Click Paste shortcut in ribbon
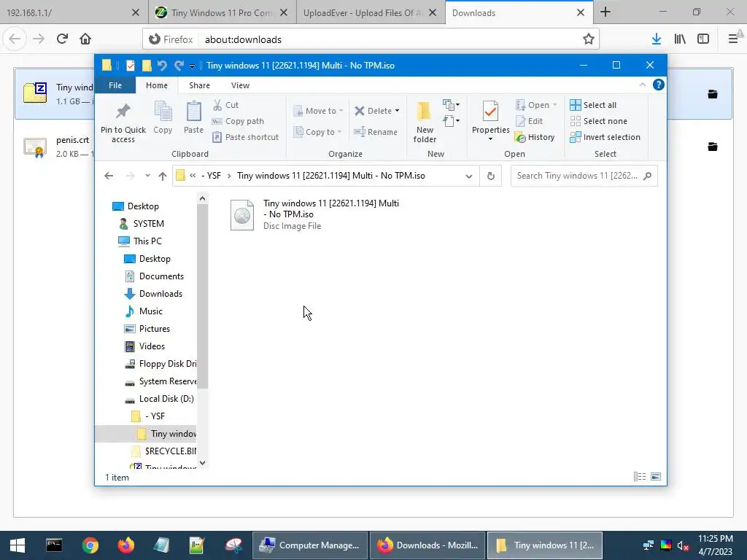Image resolution: width=747 pixels, height=560 pixels. coord(245,137)
